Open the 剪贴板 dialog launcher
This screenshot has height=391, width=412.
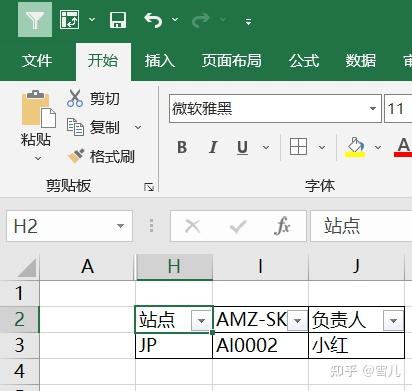tap(149, 187)
